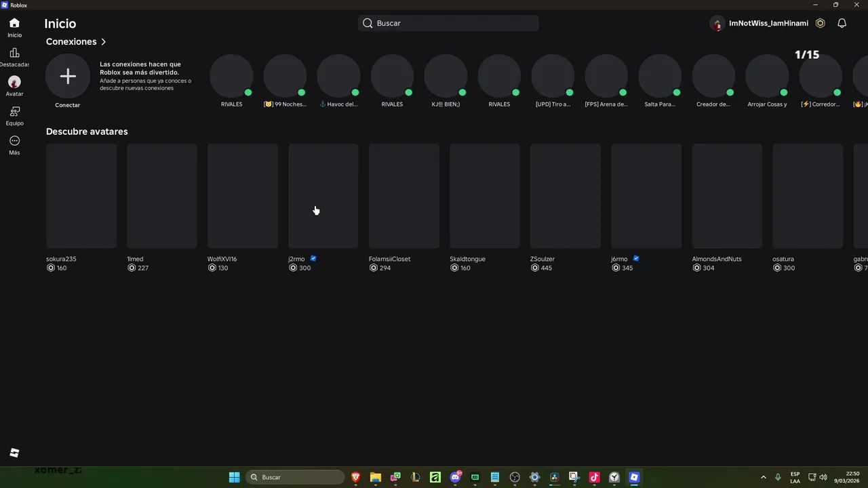Open the Avatar sidebar item

click(x=14, y=86)
